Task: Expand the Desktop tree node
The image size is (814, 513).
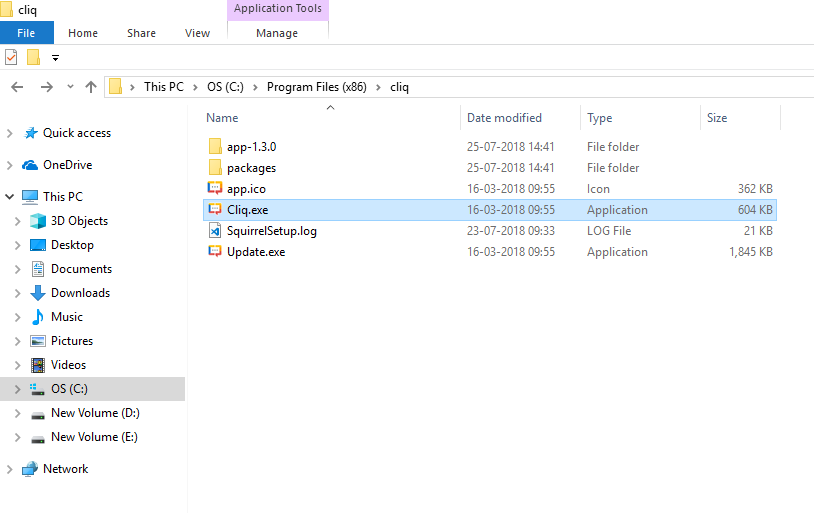Action: point(18,245)
